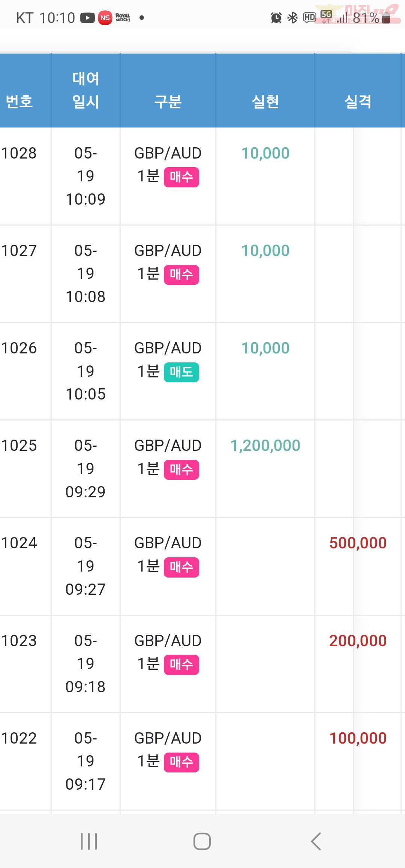Click the 매수 badge in row 1022
The width and height of the screenshot is (405, 868).
coord(181,763)
